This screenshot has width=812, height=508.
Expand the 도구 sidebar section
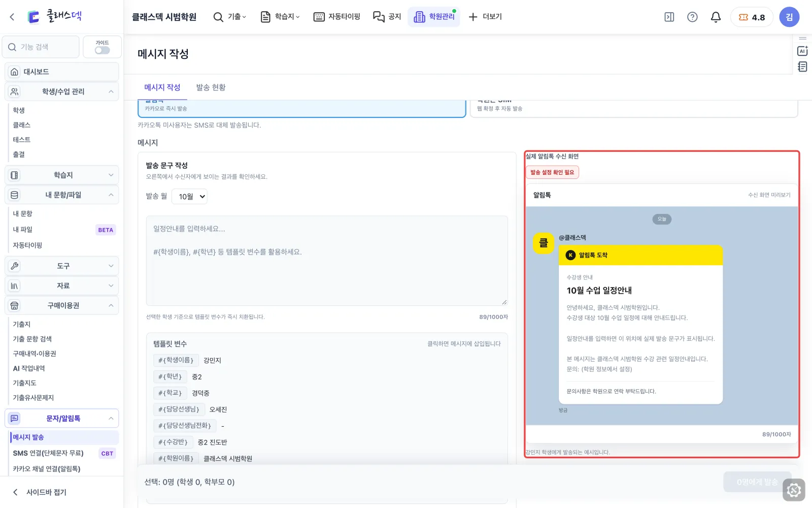[x=62, y=266]
